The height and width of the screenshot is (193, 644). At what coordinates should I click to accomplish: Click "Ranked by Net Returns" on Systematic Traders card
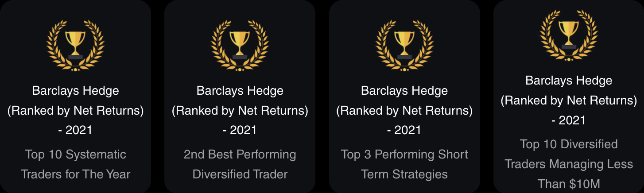[76, 111]
